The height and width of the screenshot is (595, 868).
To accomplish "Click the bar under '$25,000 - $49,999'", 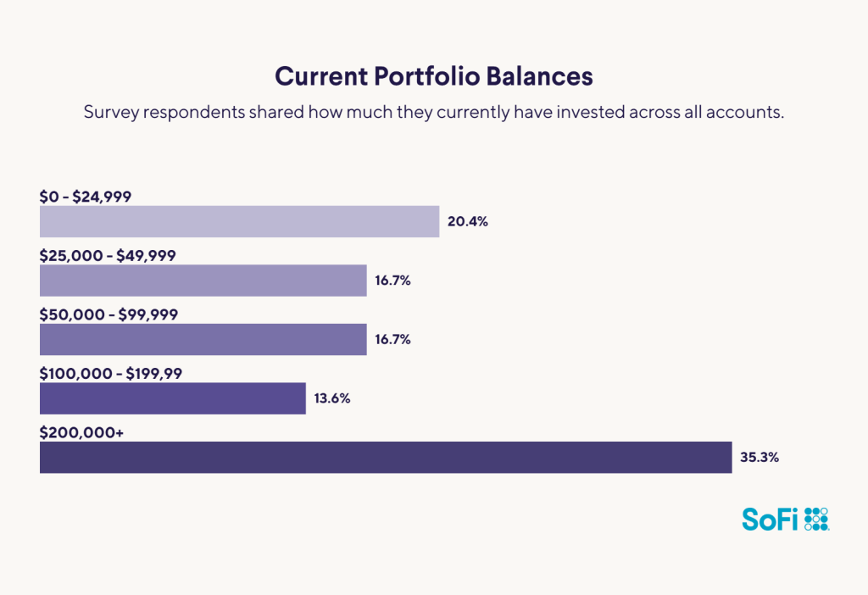I will point(203,281).
